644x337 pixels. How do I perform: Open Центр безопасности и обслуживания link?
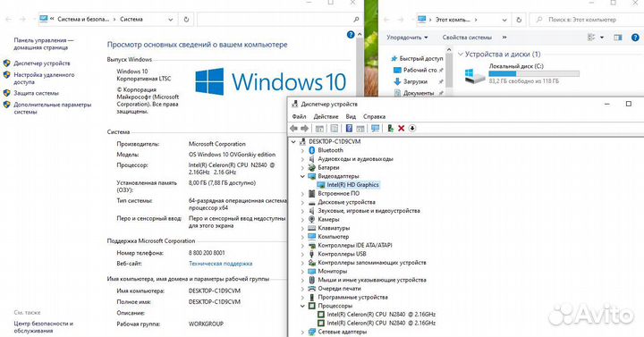44,327
